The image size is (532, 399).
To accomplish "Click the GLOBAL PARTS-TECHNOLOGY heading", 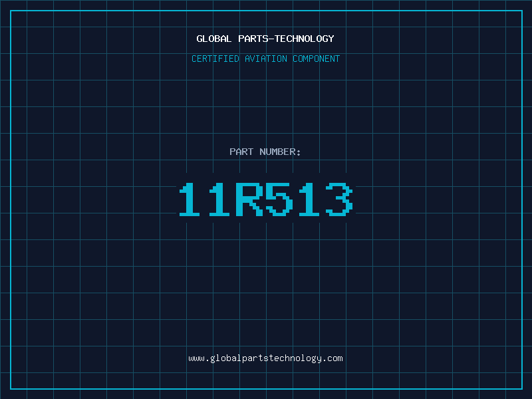I will coord(265,39).
